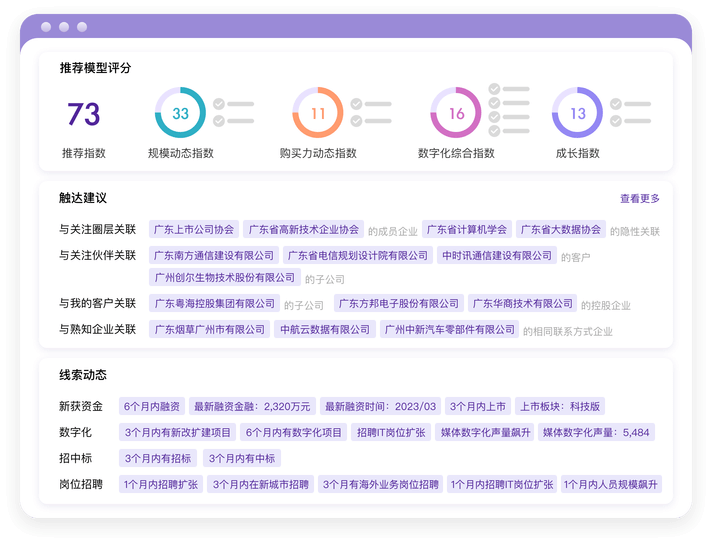Click the 购买力动态指数 ring gauge showing 11
Viewport: 712px width, 544px height.
pos(317,113)
